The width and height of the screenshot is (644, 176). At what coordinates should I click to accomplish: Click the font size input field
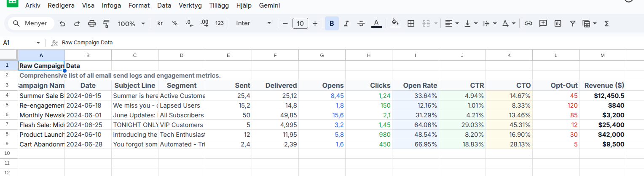tap(300, 24)
